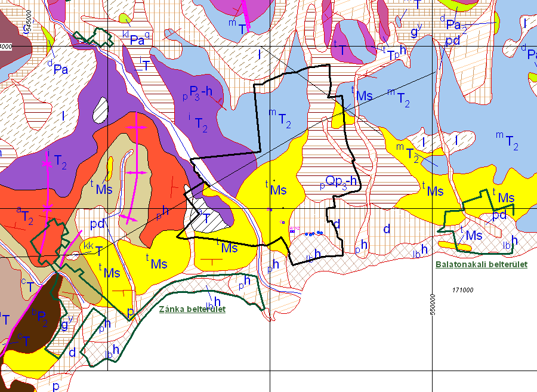Click the magenta cross marker above aT2

(x=47, y=208)
